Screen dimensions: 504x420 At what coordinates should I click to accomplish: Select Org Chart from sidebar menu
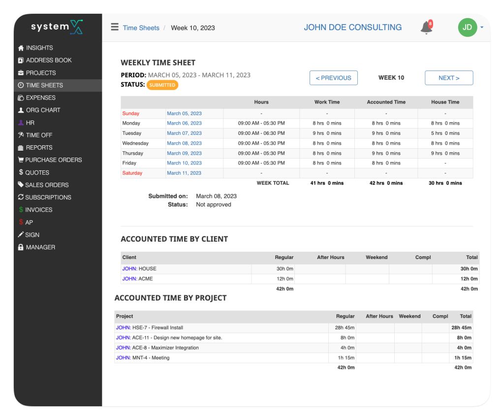pos(43,110)
